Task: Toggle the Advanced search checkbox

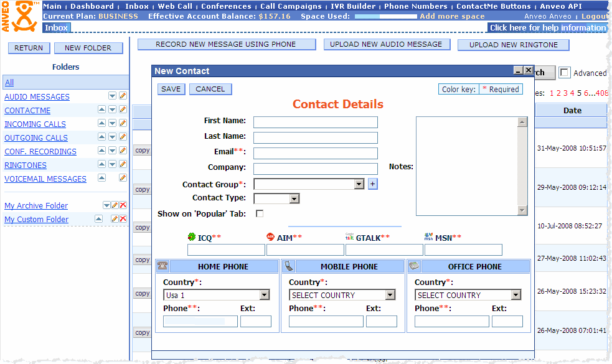Action: pyautogui.click(x=564, y=73)
